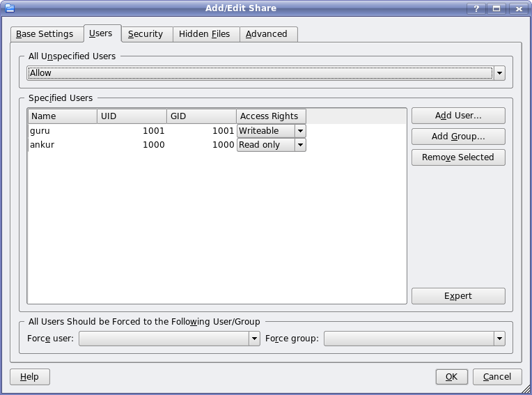Viewport: 532px width, 395px height.
Task: Sort the list by UID column header
Action: pos(132,116)
